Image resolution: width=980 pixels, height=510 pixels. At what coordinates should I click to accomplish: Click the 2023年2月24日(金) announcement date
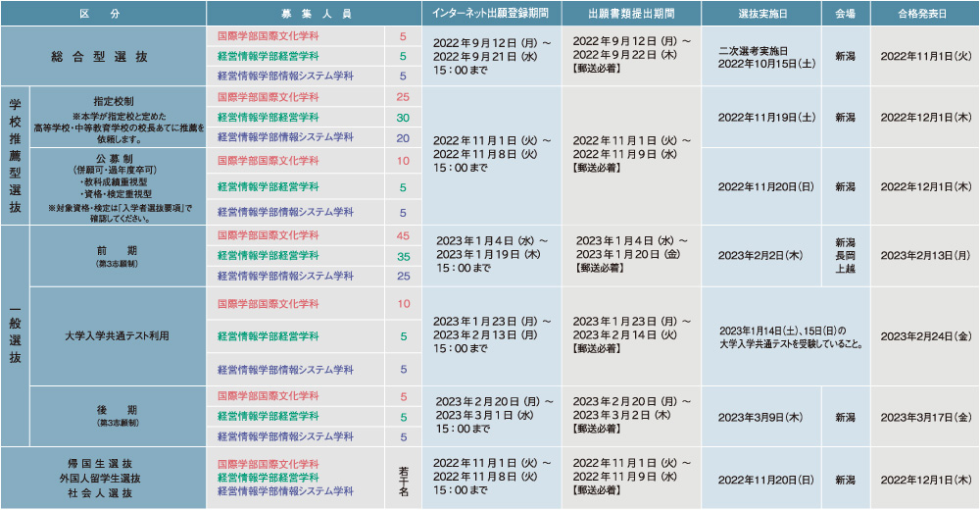click(925, 336)
